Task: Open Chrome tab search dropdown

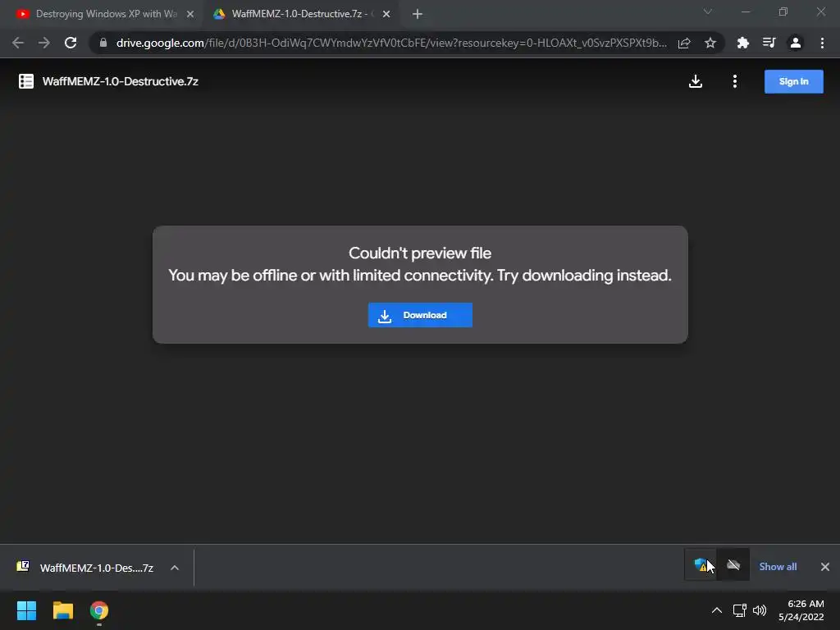Action: [x=708, y=11]
